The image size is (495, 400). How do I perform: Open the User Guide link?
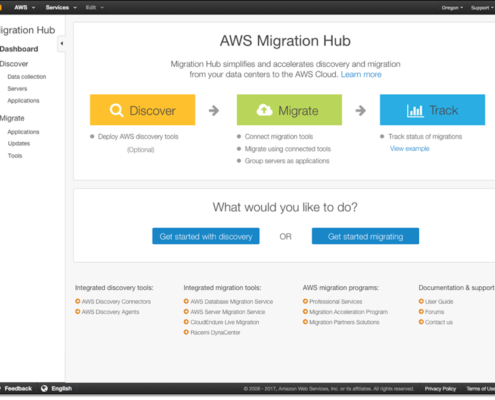click(x=439, y=302)
